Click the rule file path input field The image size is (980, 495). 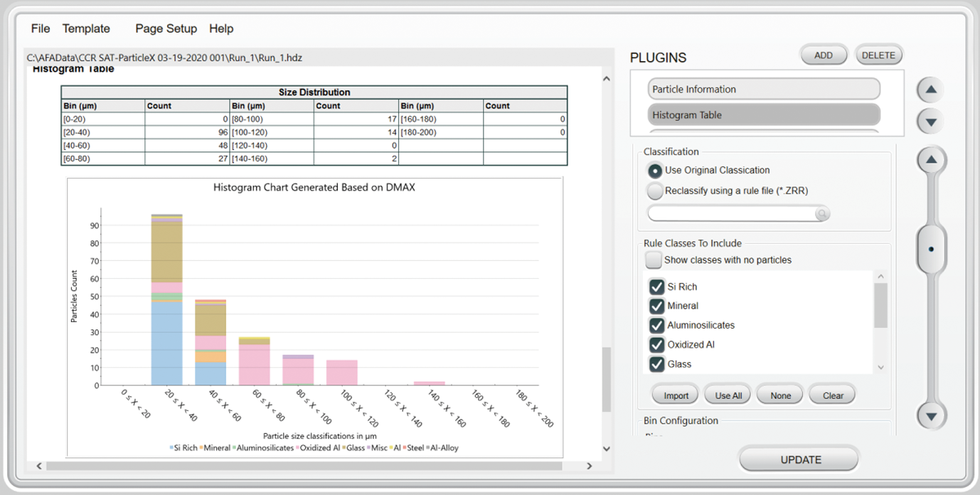(731, 213)
